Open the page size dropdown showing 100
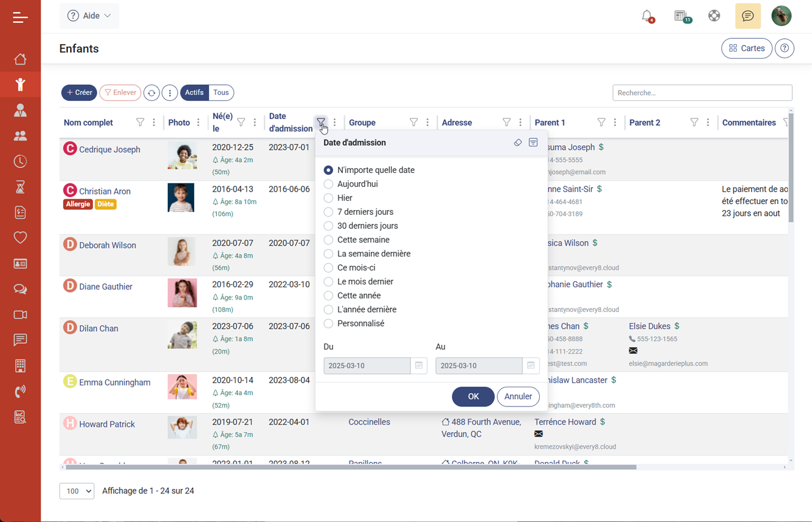812x522 pixels. click(76, 491)
